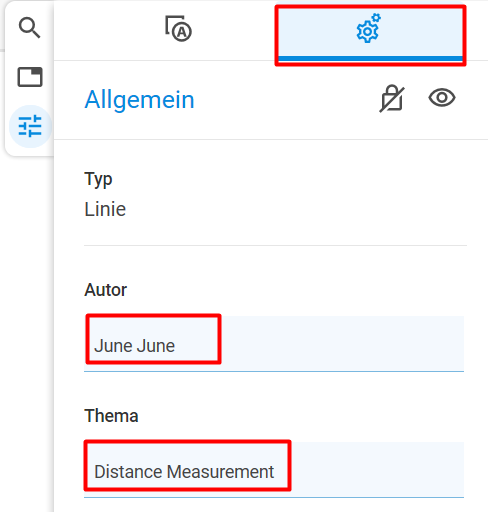Screen dimensions: 488x512
Task: Click the panel layout icon in sidebar
Action: 30,77
